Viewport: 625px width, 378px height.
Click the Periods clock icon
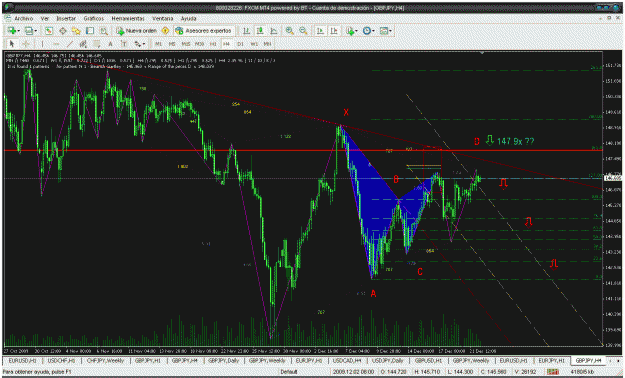pos(367,31)
